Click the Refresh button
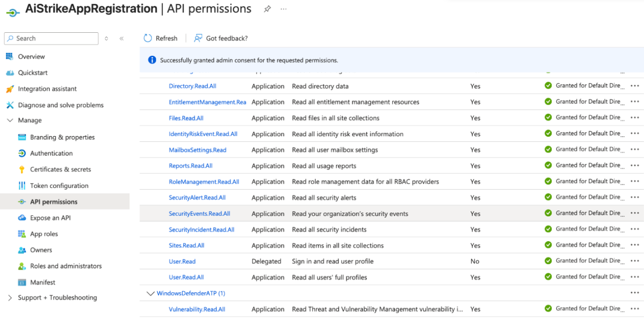This screenshot has width=644, height=318. tap(160, 38)
